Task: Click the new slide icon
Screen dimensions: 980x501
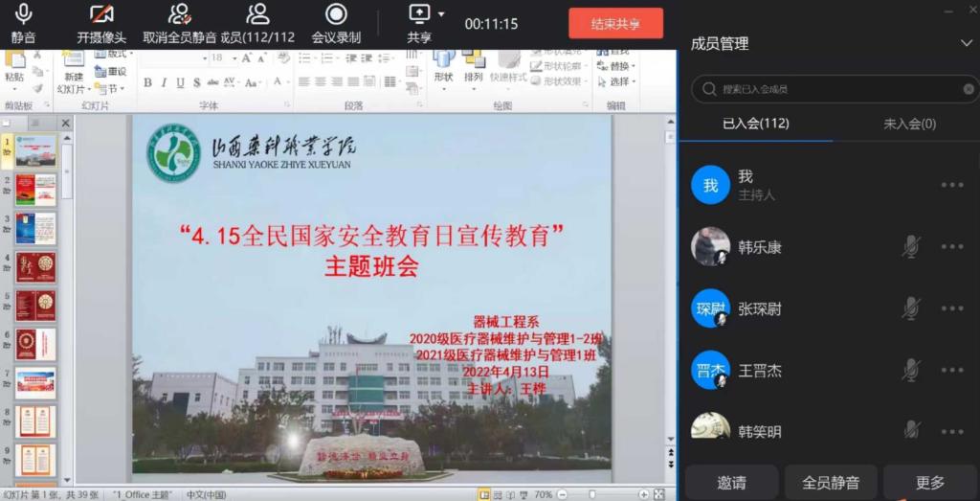Action: [x=73, y=63]
